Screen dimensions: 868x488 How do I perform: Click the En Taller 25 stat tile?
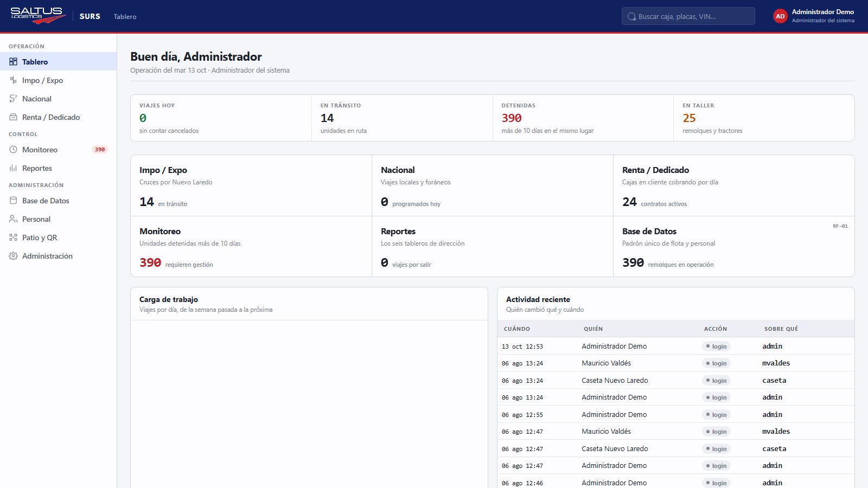point(764,118)
